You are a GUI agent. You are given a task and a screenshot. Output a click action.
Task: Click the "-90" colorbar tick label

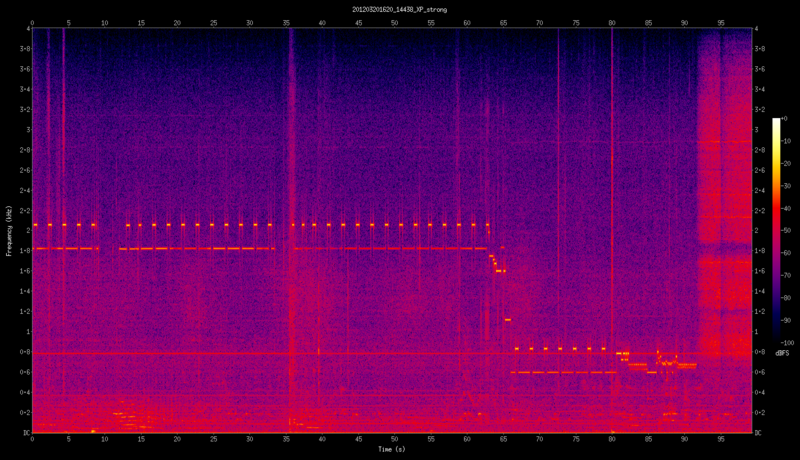click(x=785, y=320)
